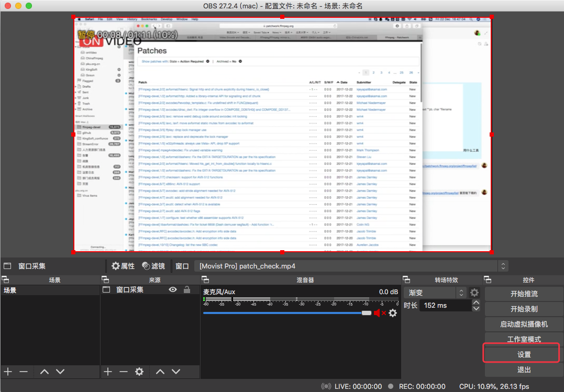Open transition properties gear icon
The width and height of the screenshot is (564, 392).
pyautogui.click(x=474, y=293)
